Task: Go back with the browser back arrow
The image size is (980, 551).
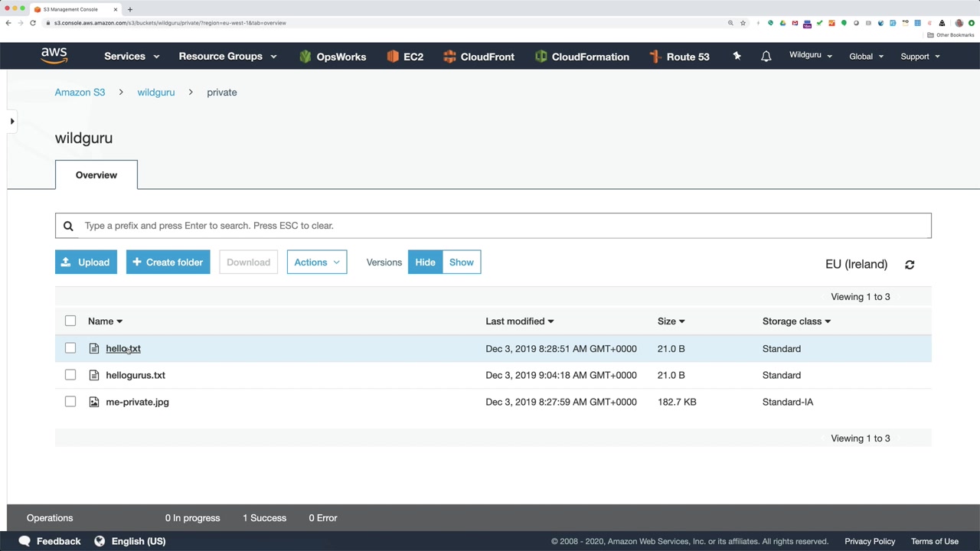Action: click(8, 23)
